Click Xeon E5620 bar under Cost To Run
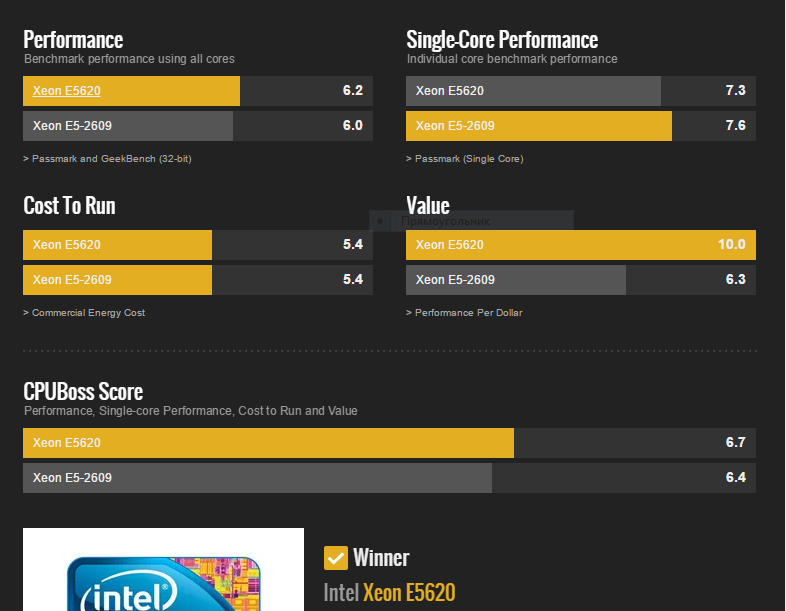The image size is (786, 611). pos(198,245)
